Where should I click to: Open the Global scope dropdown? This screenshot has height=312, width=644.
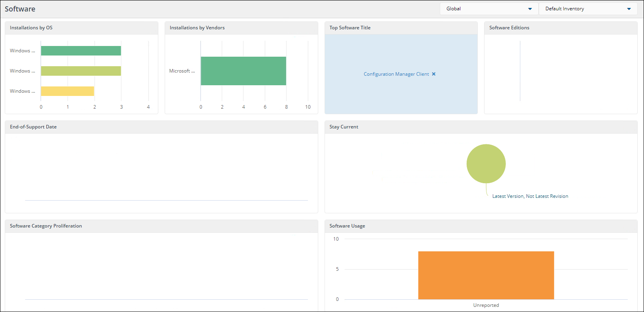(489, 9)
